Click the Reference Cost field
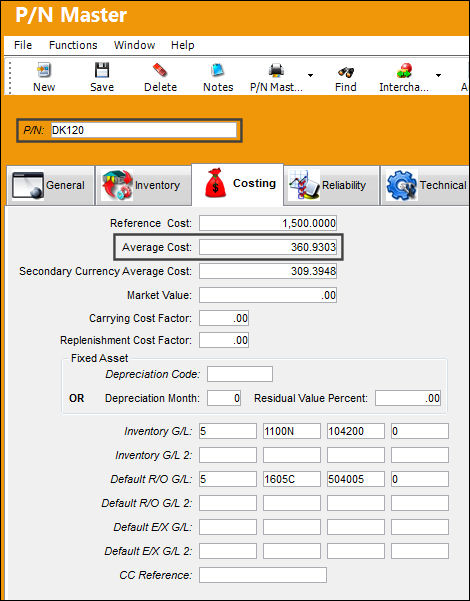The width and height of the screenshot is (470, 601). click(268, 223)
